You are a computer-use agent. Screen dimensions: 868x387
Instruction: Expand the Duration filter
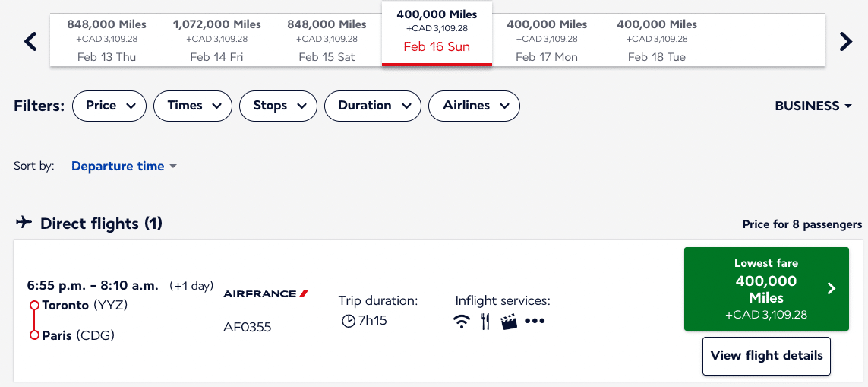pos(372,106)
